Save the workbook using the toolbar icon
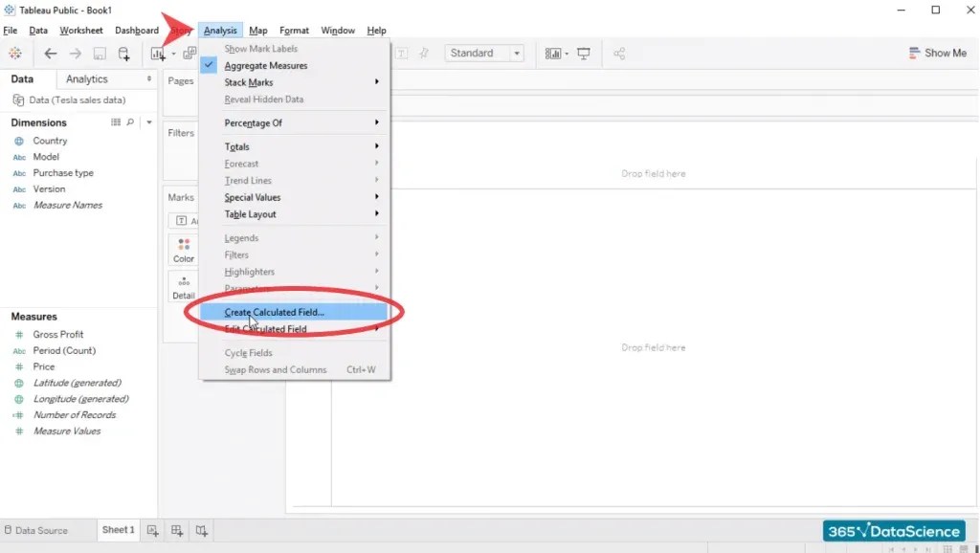This screenshot has height=553, width=980. pos(100,53)
